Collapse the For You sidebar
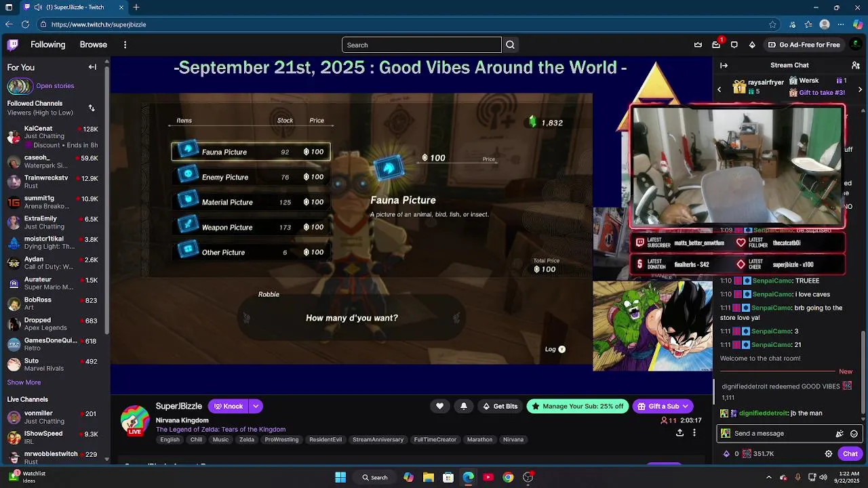 (92, 67)
